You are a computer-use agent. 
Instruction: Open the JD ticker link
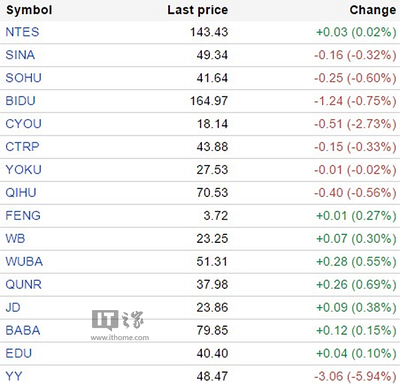[13, 307]
